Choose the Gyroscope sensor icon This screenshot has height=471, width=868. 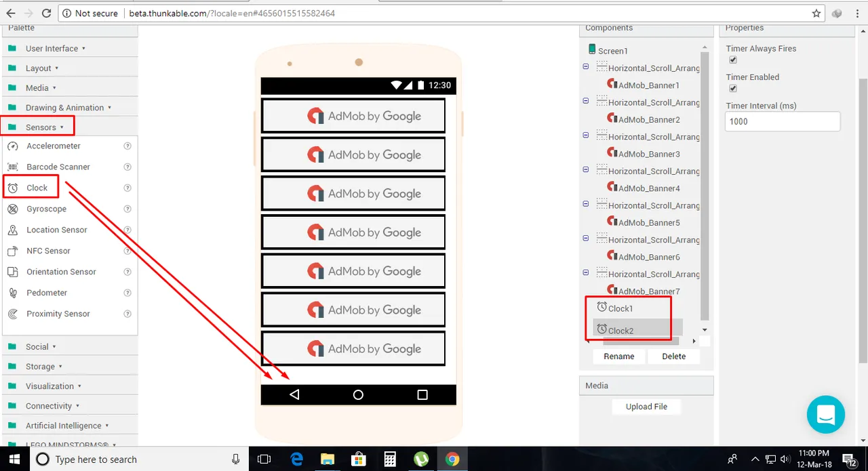tap(12, 209)
